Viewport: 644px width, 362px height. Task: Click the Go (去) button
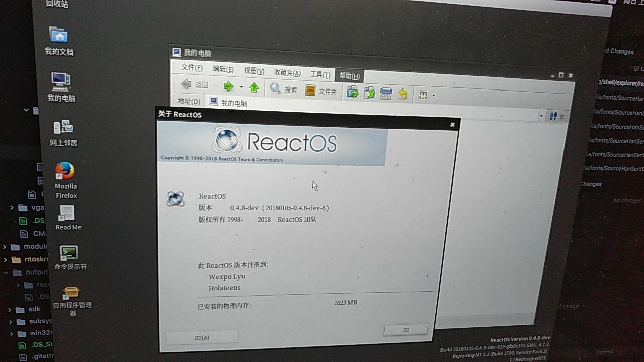click(x=557, y=117)
